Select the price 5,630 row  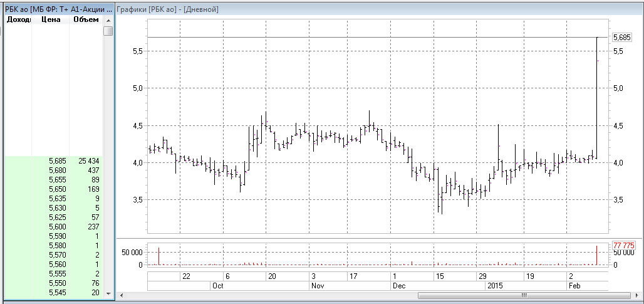point(53,208)
